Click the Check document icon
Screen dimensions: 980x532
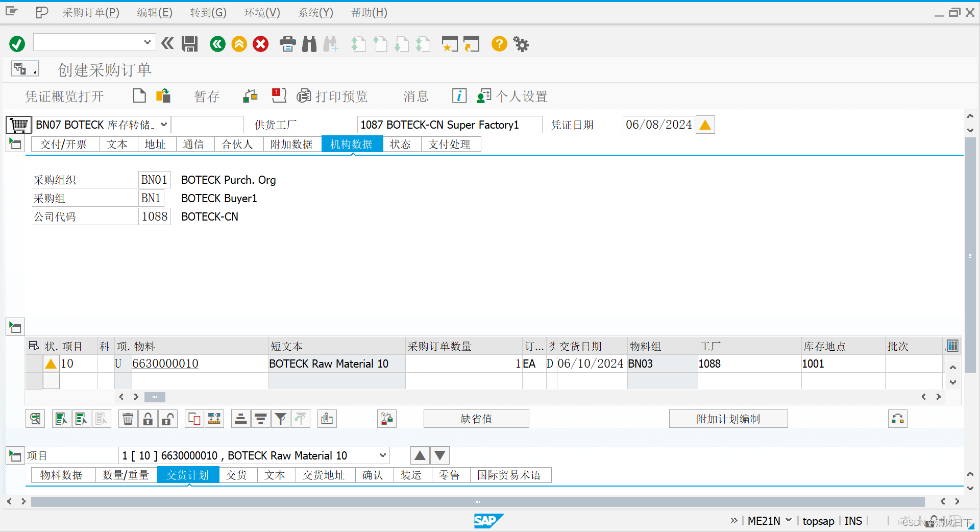[250, 95]
